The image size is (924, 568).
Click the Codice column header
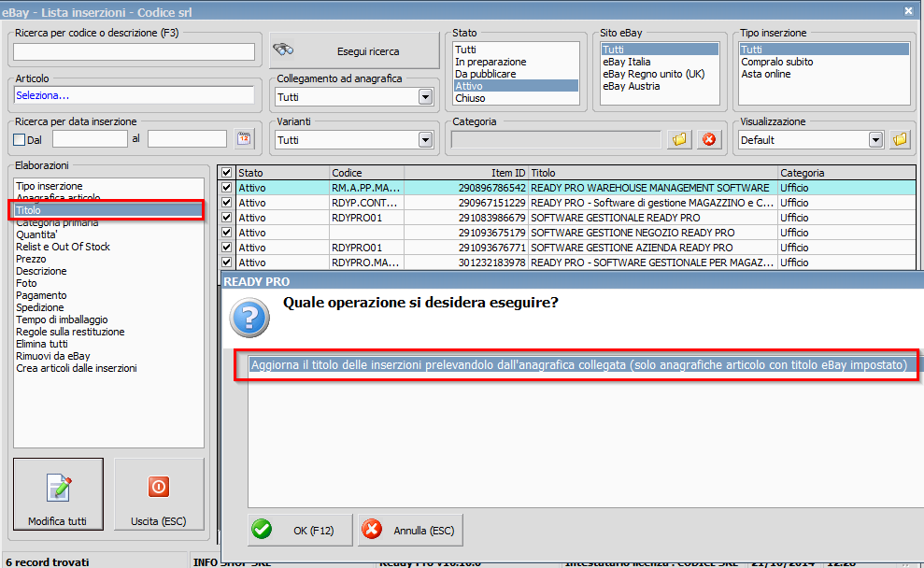coord(366,173)
